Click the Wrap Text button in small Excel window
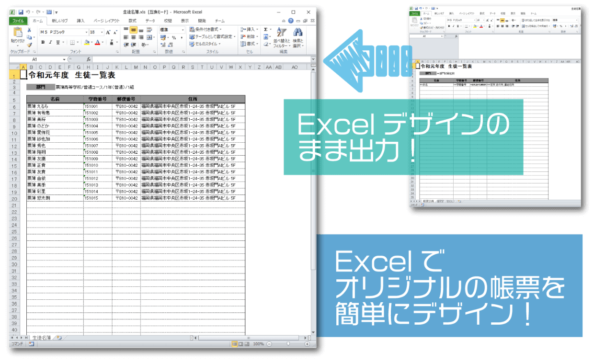This screenshot has width=594, height=364. [x=535, y=21]
